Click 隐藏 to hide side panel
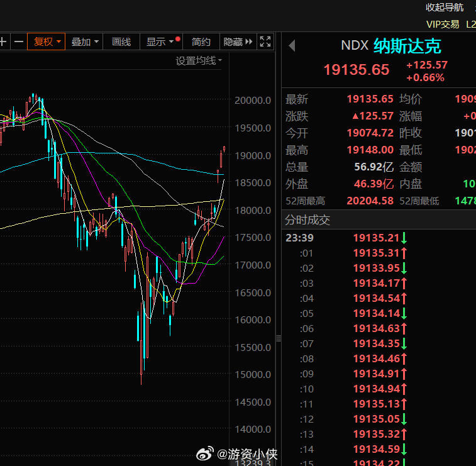This screenshot has width=476, height=466. (238, 42)
